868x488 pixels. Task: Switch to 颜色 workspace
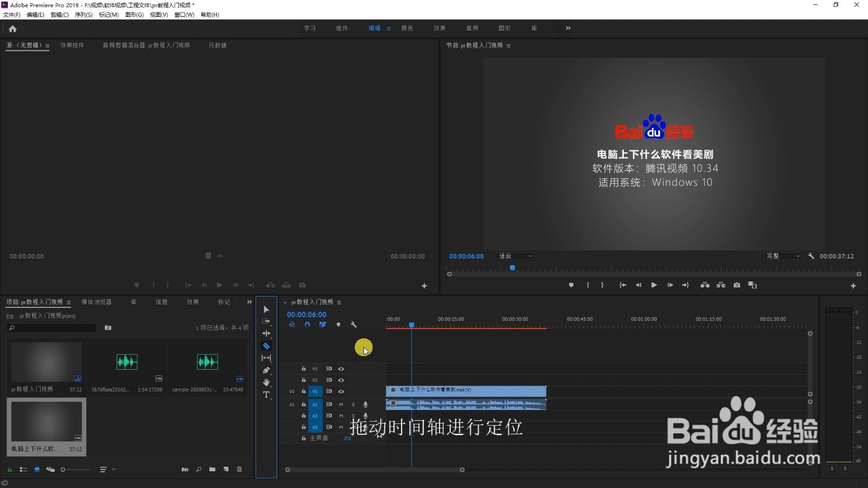click(x=407, y=28)
